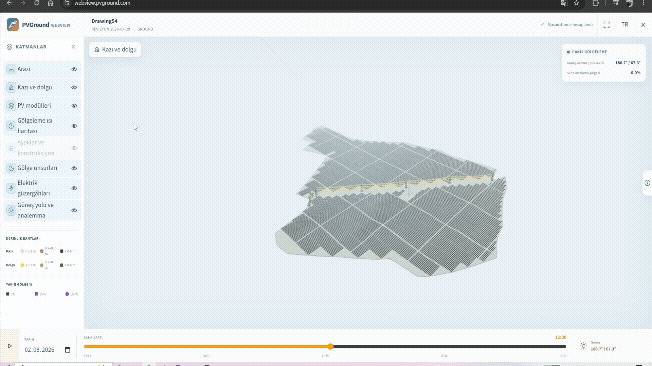
Task: Select the PV modülleri layer label
Action: coord(34,106)
